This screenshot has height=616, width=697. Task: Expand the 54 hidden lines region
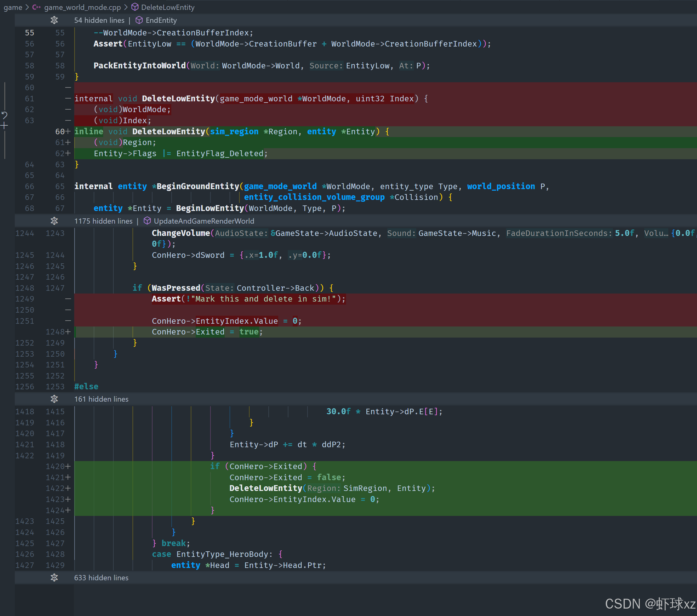tap(54, 20)
